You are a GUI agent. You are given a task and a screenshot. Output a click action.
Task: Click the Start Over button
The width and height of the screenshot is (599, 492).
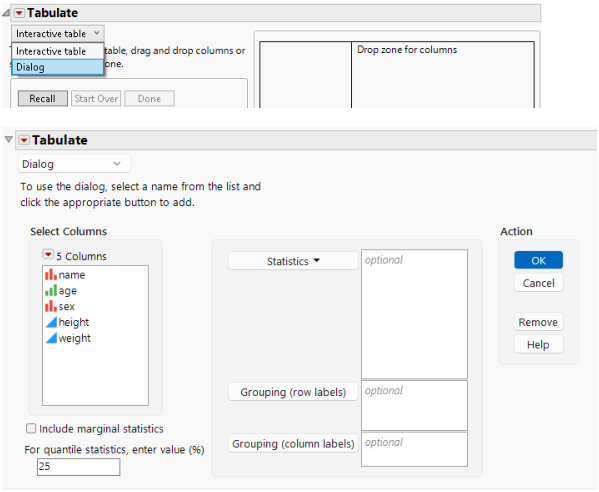tap(96, 99)
